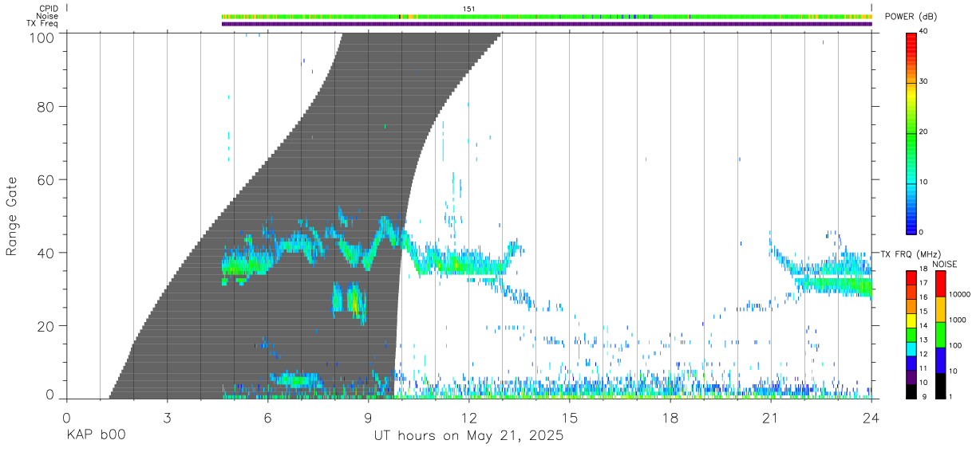Click the 80 label on the Range Gate axis

pyautogui.click(x=47, y=107)
